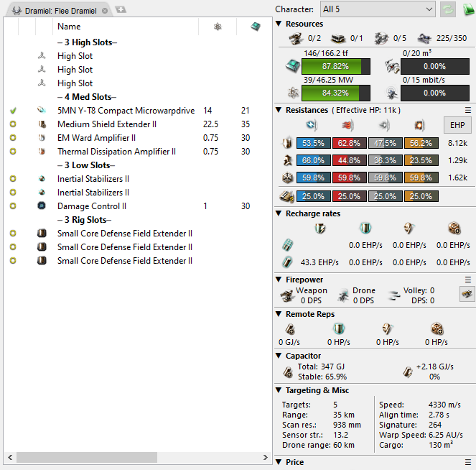Click the shield row icon in Resistances

287,143
